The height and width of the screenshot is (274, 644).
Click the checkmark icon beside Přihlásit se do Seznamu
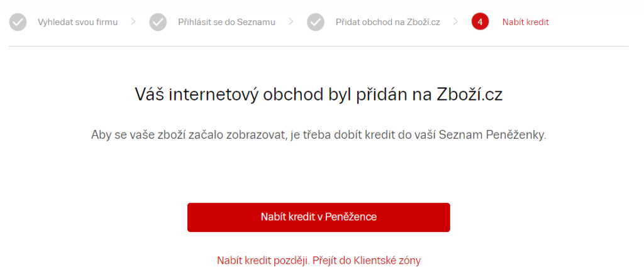(x=158, y=22)
